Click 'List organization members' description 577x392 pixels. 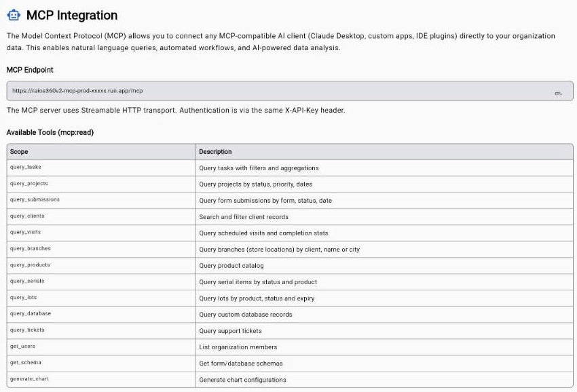(x=238, y=347)
